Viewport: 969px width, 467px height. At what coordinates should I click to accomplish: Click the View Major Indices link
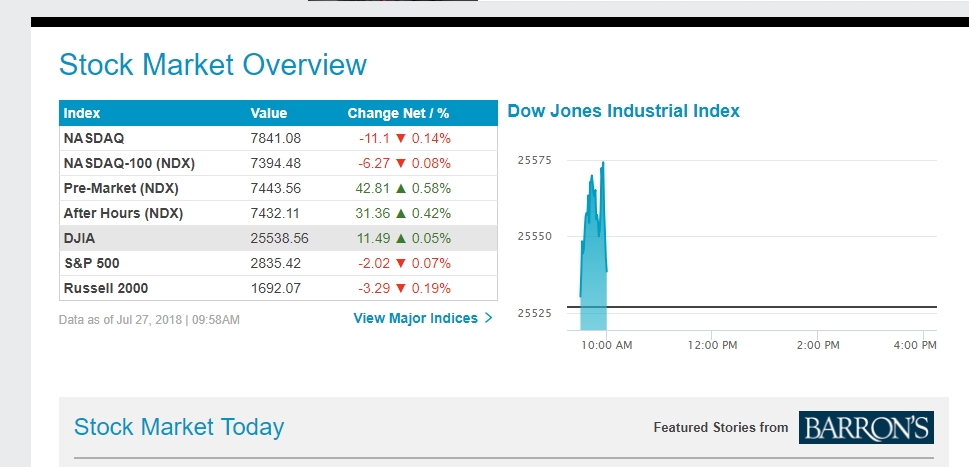coord(415,318)
